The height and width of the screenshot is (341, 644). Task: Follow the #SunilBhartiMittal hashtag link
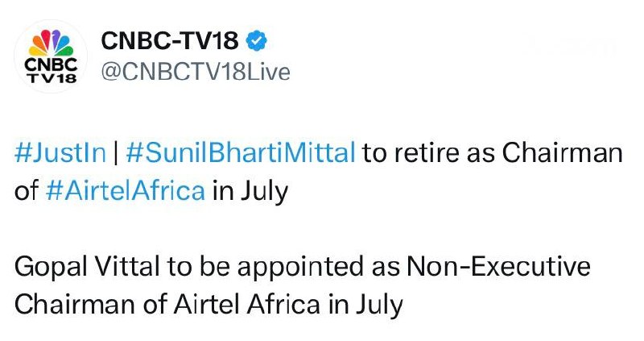click(241, 153)
